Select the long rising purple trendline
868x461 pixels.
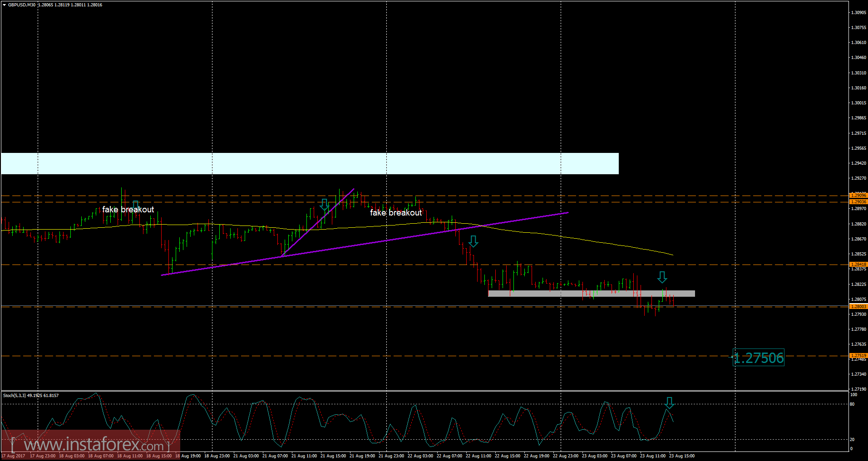point(365,244)
